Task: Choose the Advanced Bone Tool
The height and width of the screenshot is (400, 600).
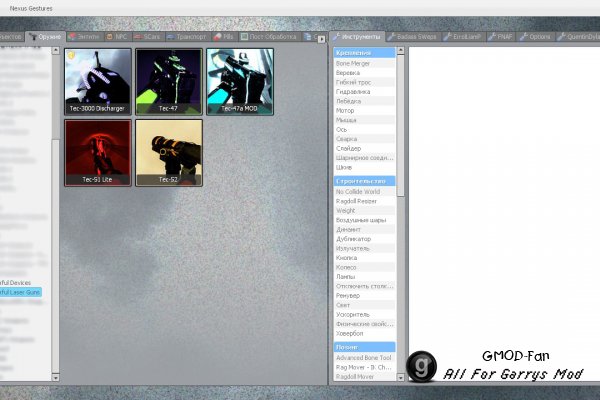Action: [364, 358]
